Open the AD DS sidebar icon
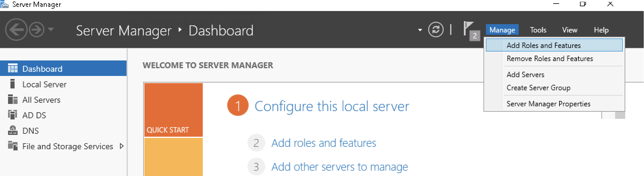This screenshot has height=176, width=644. point(13,115)
